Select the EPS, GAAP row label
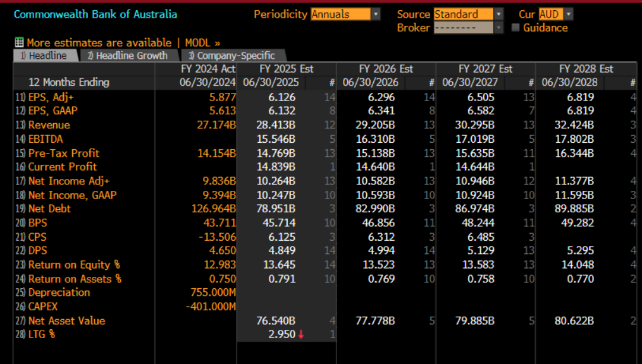The height and width of the screenshot is (364, 642). [x=53, y=111]
